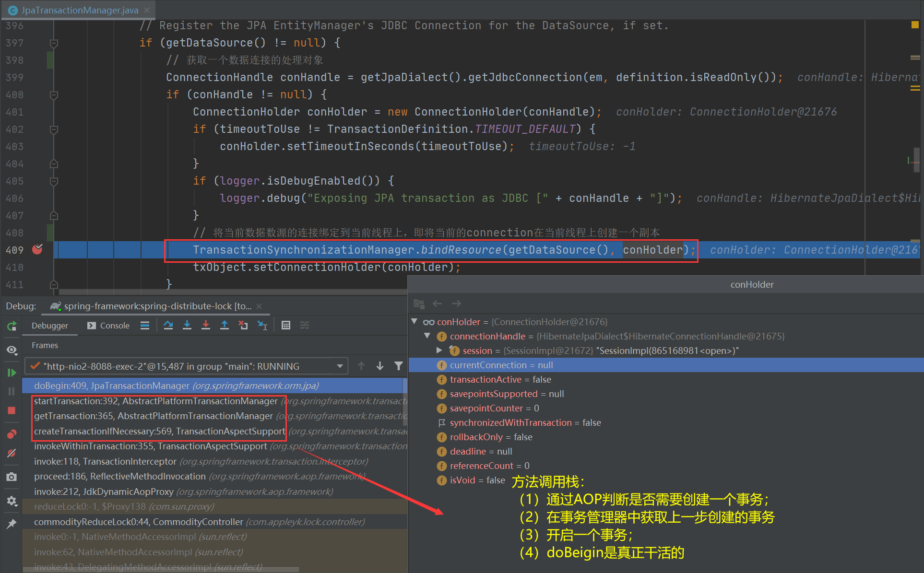
Task: Expand the session field node
Action: [x=439, y=351]
